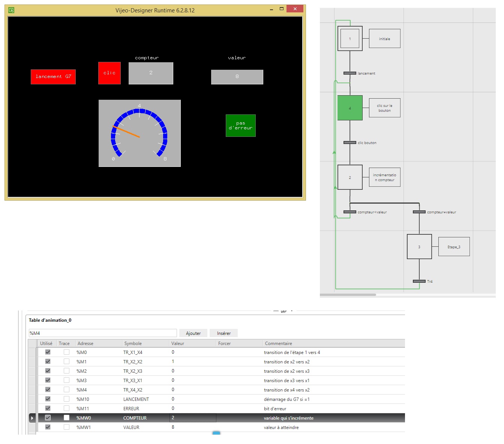Select the active green step 4
504x444 pixels.
tap(350, 108)
